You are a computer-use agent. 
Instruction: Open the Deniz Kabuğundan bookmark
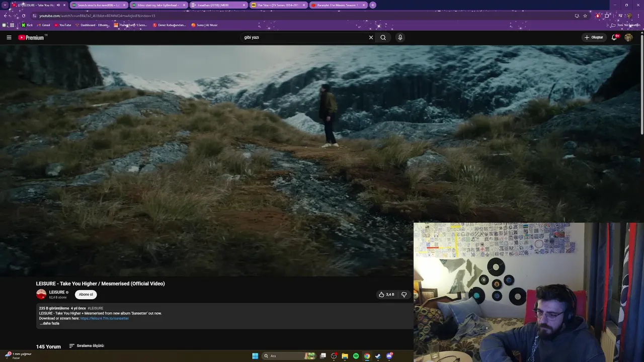tap(169, 25)
